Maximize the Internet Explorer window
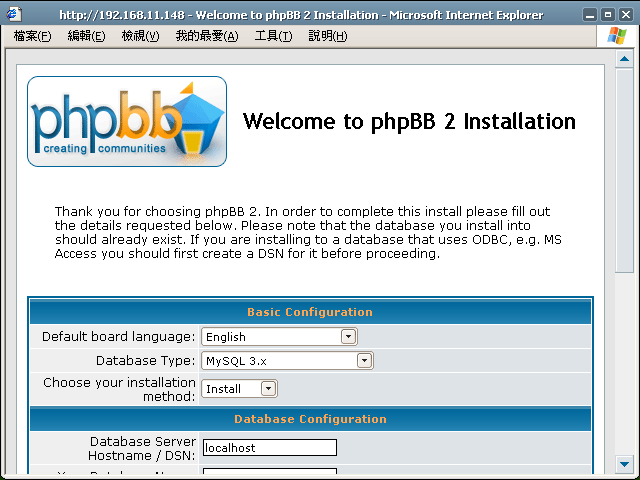This screenshot has width=640, height=480. pyautogui.click(x=608, y=15)
